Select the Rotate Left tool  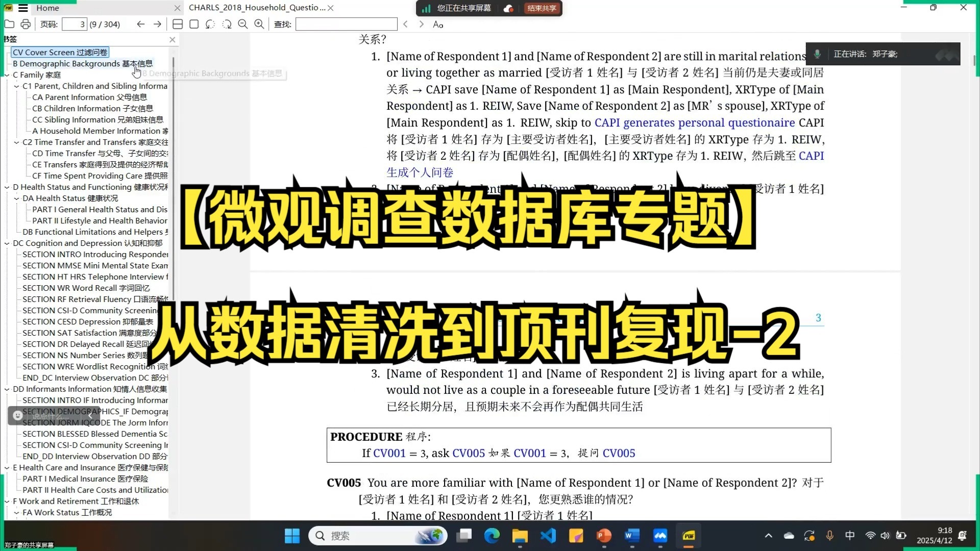pyautogui.click(x=210, y=24)
